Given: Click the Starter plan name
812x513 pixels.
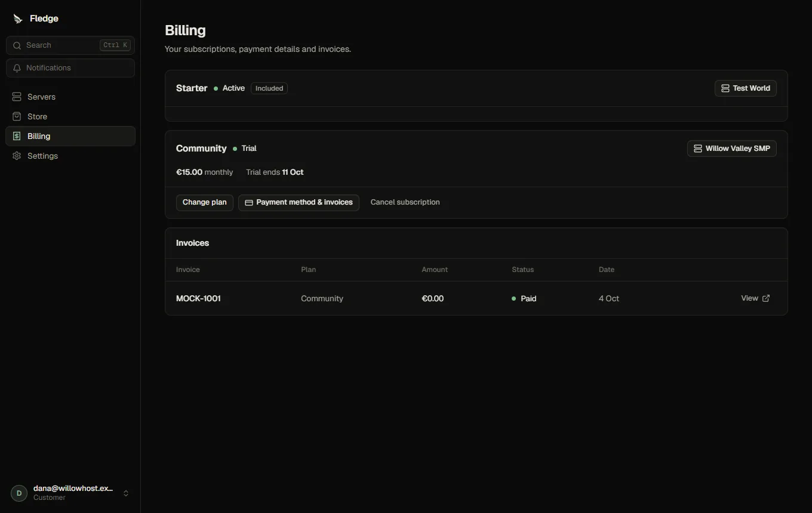Looking at the screenshot, I should click(192, 88).
